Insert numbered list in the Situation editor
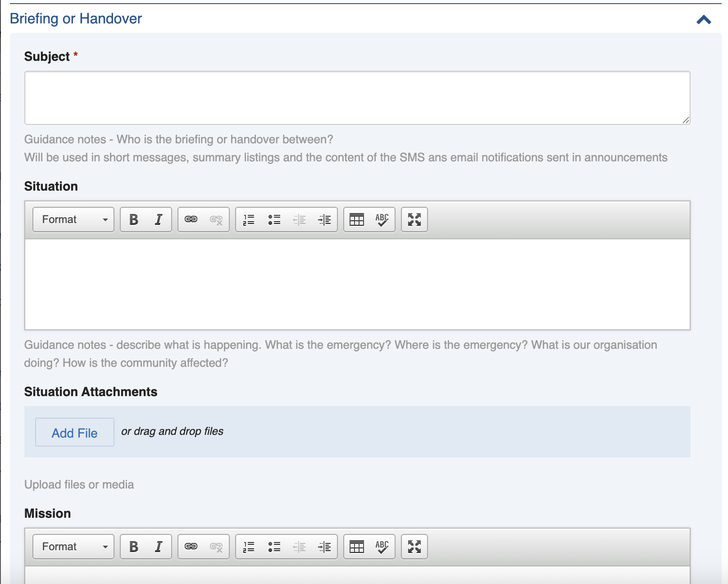The width and height of the screenshot is (728, 584). [x=249, y=219]
